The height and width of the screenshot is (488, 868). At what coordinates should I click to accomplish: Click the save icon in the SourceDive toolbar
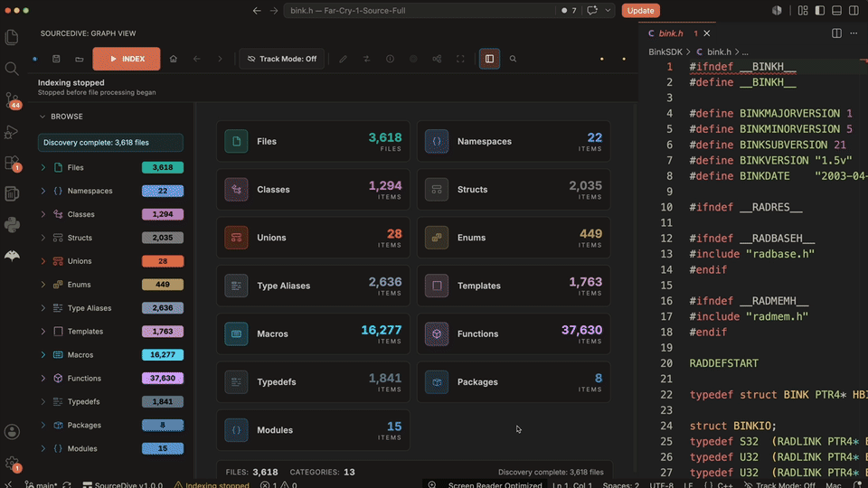[x=56, y=59]
